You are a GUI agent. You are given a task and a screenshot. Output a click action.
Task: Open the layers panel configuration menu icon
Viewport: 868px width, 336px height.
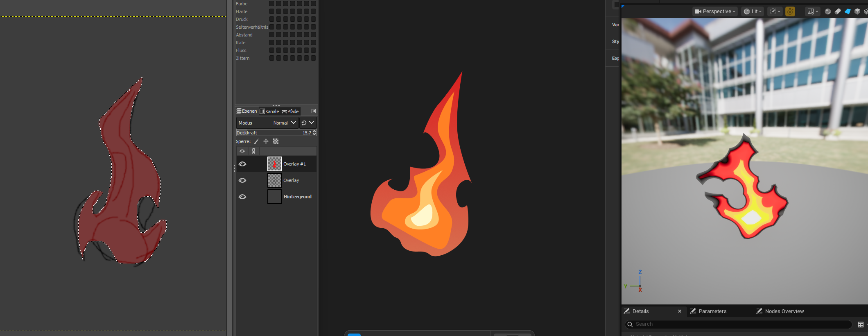point(314,111)
